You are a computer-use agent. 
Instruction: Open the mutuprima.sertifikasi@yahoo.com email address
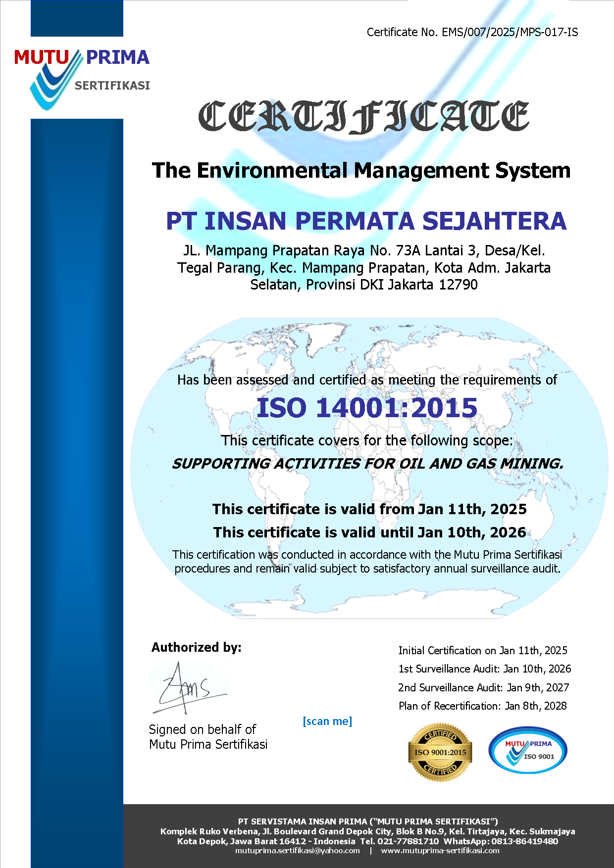pos(297,851)
